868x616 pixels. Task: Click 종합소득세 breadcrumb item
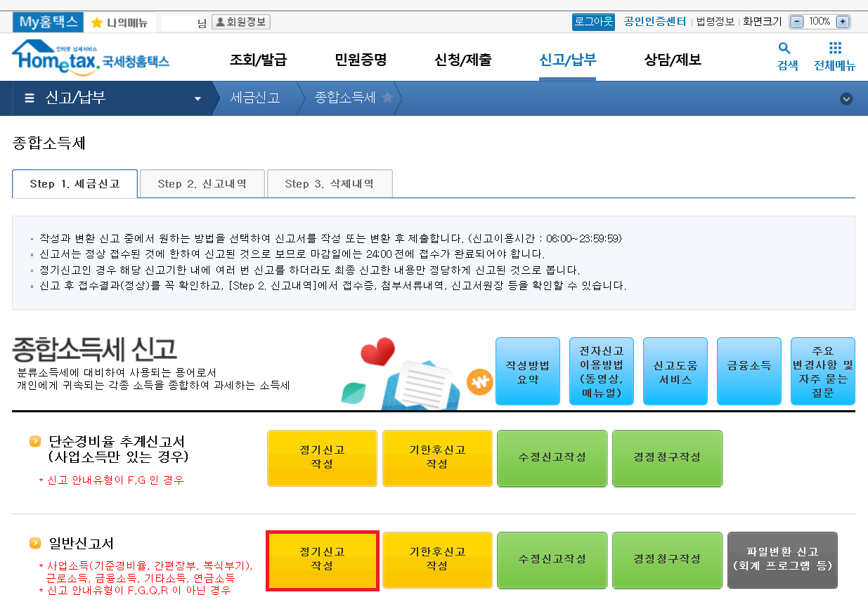click(x=345, y=98)
